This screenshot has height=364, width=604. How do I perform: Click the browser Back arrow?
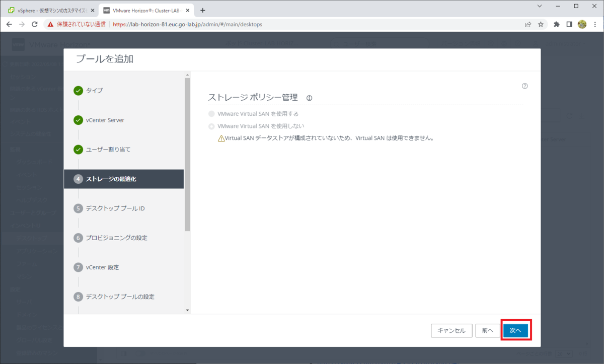coord(9,24)
